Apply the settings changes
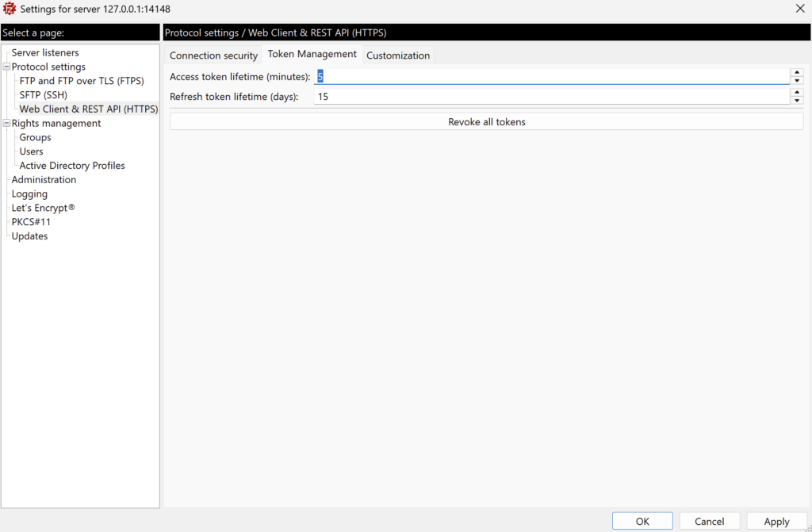812x532 pixels. coord(776,521)
